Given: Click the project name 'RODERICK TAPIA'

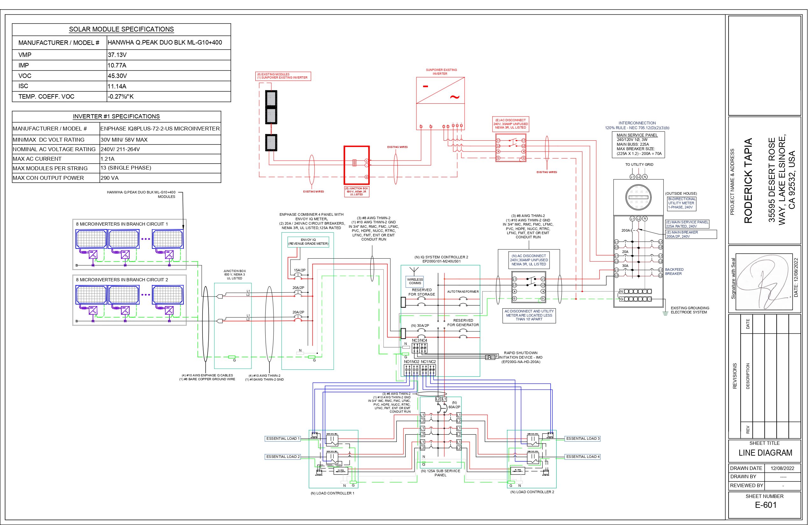Looking at the screenshot, I should tap(748, 181).
